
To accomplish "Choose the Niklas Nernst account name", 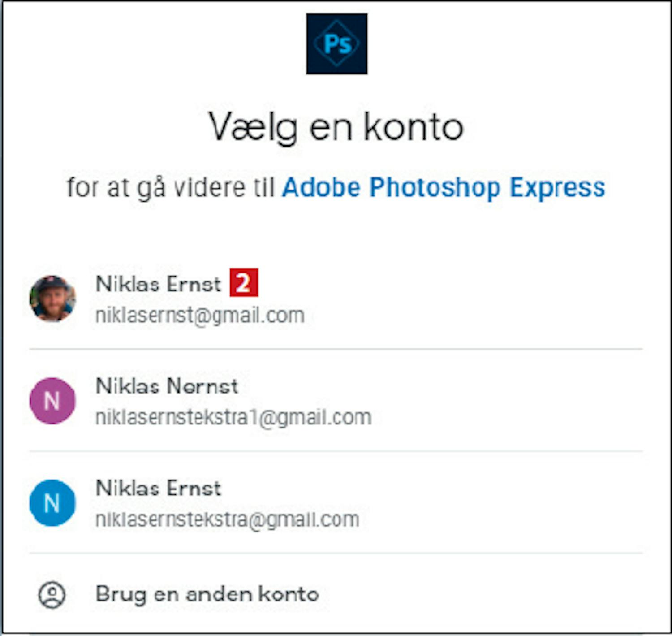I will tap(167, 386).
